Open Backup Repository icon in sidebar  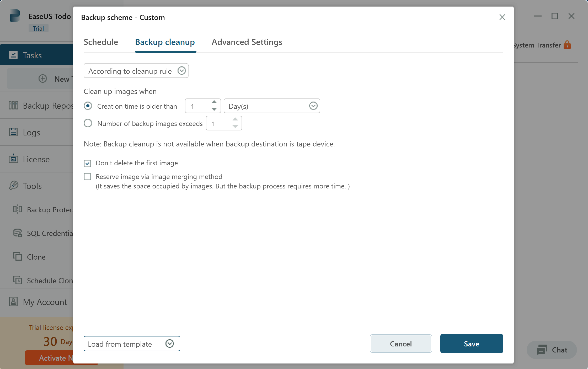tap(13, 106)
